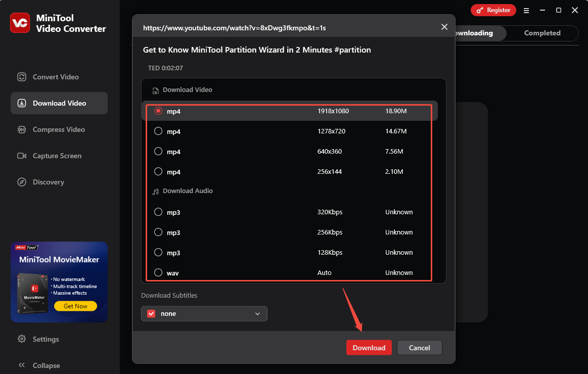Click the 7.56M file size
Image resolution: width=588 pixels, height=374 pixels.
click(394, 152)
